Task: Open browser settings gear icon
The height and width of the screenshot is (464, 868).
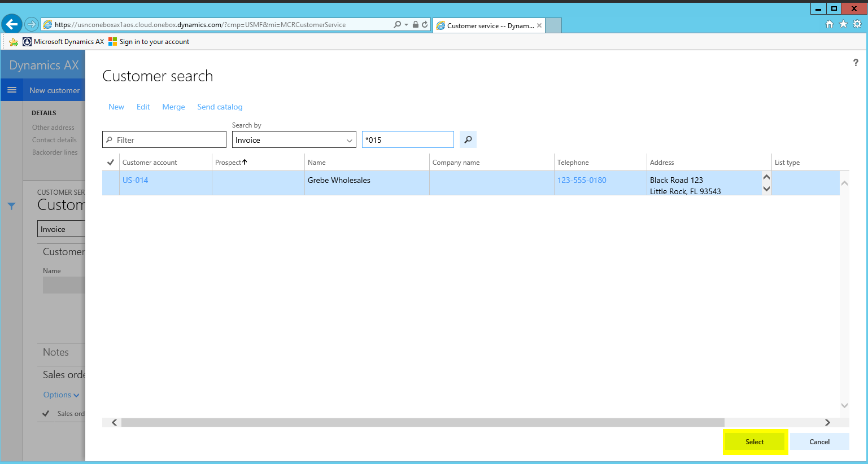Action: click(857, 24)
